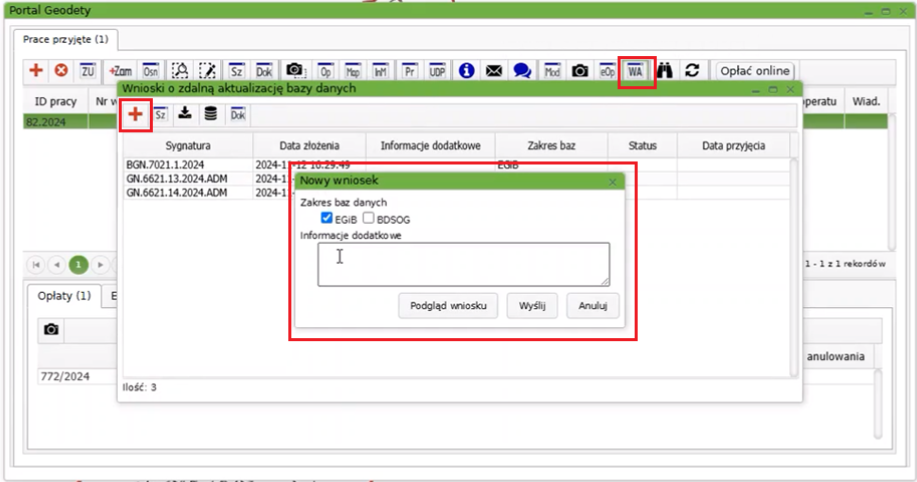The image size is (917, 482).
Task: Uncheck the EGiB checkbox
Action: 327,218
